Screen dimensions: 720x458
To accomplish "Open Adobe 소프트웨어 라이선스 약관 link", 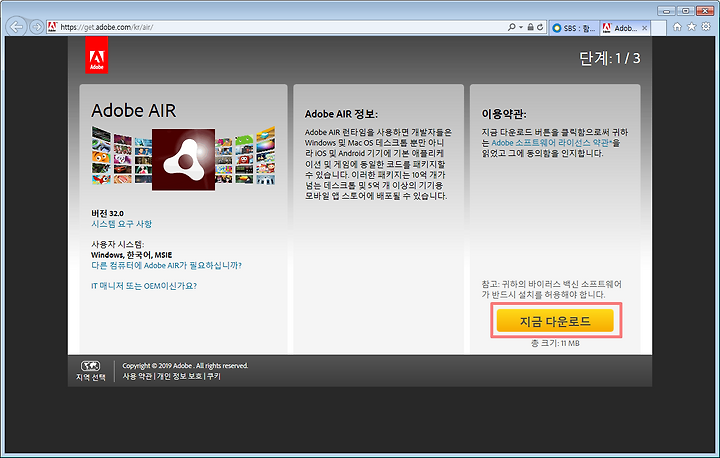I will [551, 143].
